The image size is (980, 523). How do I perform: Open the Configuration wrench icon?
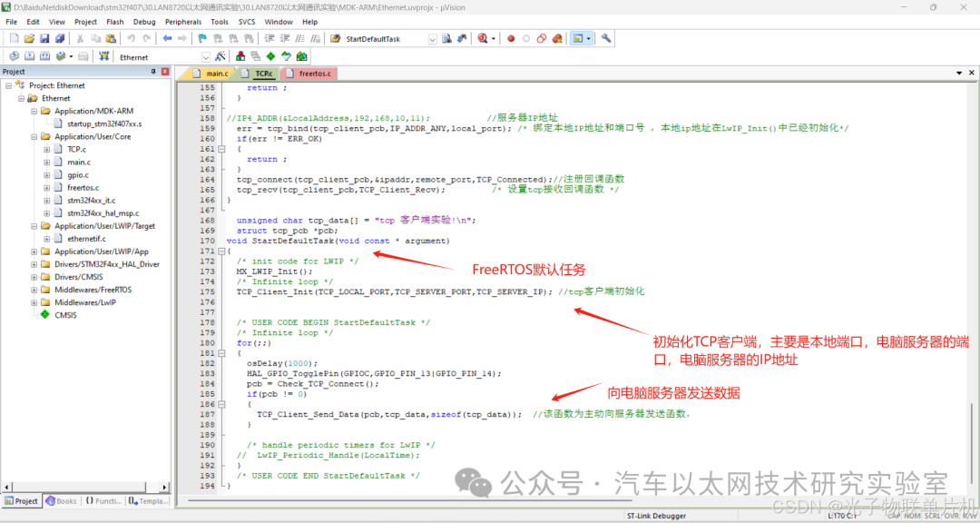click(x=606, y=39)
